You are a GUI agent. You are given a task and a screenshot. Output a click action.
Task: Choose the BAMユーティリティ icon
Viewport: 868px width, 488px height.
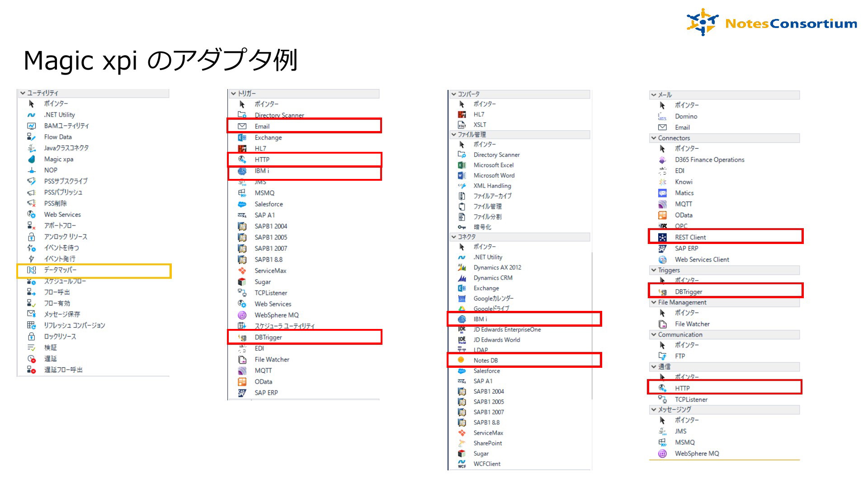31,126
